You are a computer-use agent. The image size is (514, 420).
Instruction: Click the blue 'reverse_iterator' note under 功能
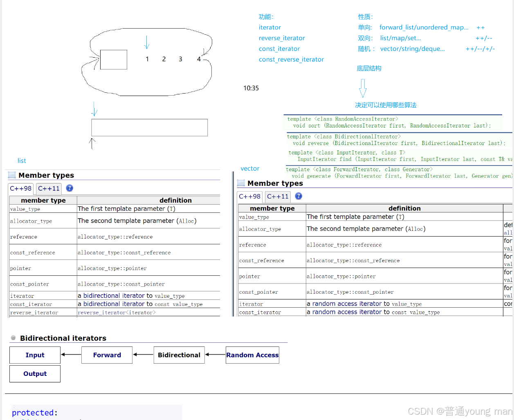pyautogui.click(x=282, y=38)
